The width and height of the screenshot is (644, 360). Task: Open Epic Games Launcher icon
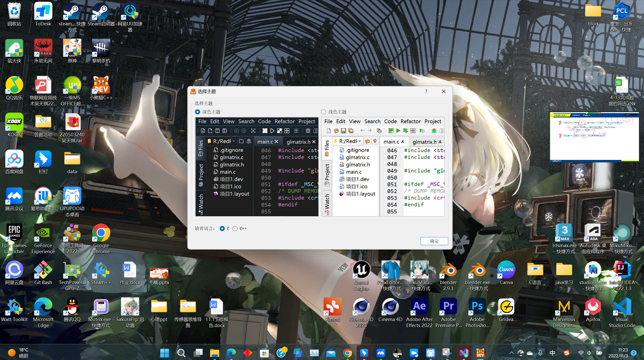point(14,239)
